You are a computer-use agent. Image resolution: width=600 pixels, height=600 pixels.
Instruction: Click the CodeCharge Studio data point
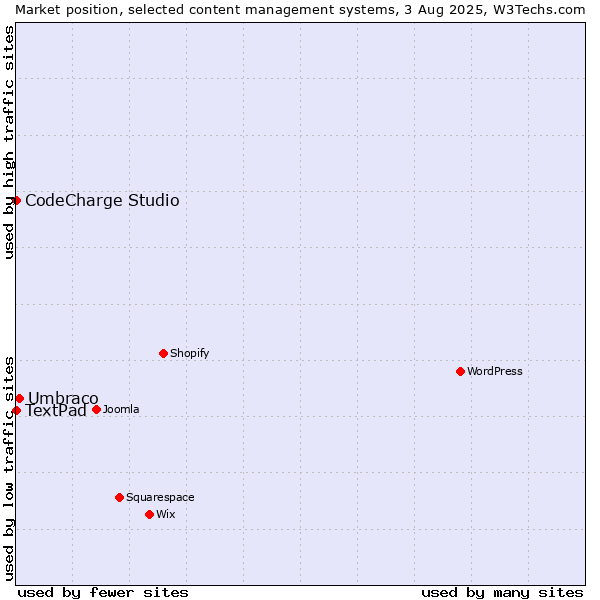[x=16, y=201]
